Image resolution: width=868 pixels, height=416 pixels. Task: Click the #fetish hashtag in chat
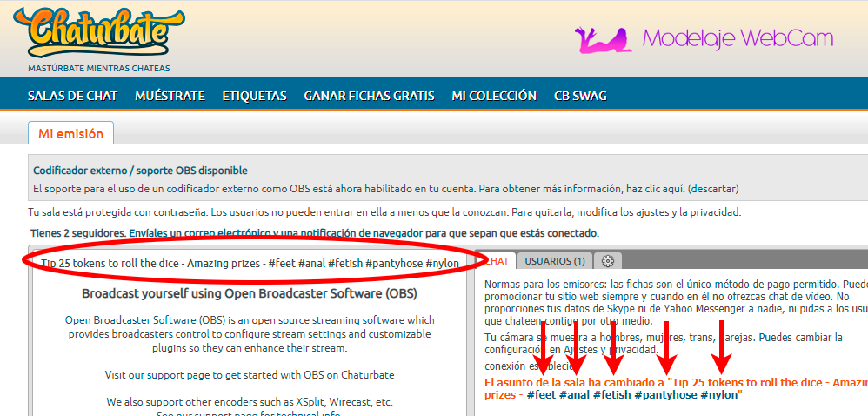pos(611,395)
